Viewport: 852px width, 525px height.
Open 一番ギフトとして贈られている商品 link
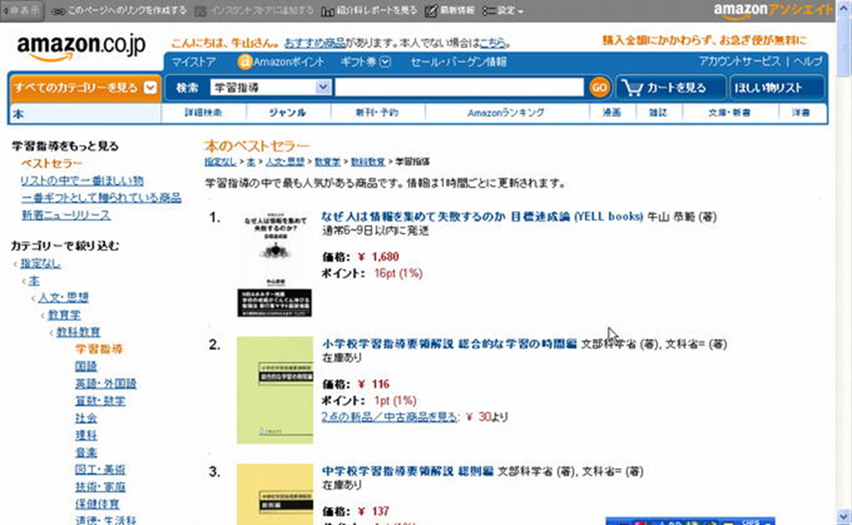[102, 198]
